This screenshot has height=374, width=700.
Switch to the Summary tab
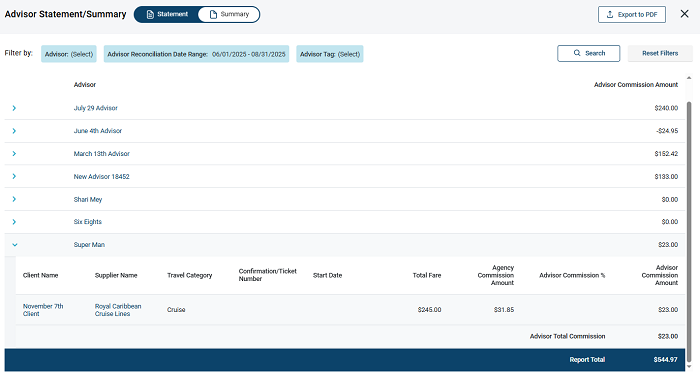pos(229,14)
